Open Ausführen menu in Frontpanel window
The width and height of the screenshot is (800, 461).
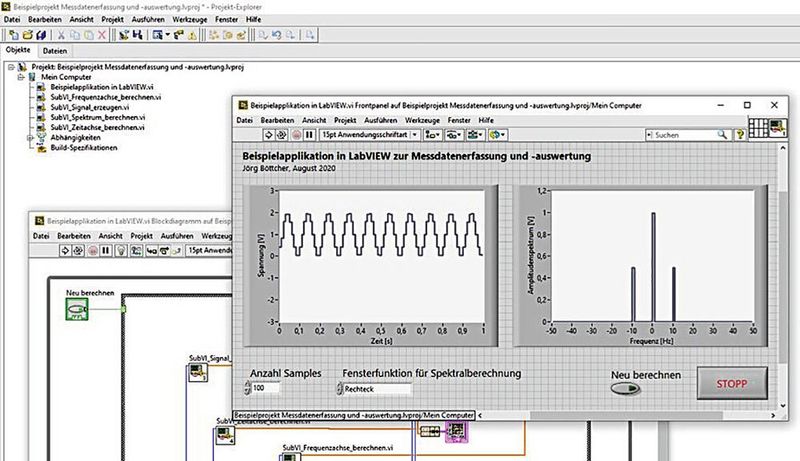(x=381, y=120)
